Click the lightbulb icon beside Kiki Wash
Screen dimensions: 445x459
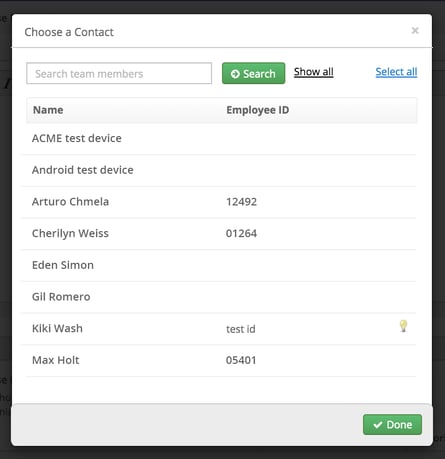point(403,326)
